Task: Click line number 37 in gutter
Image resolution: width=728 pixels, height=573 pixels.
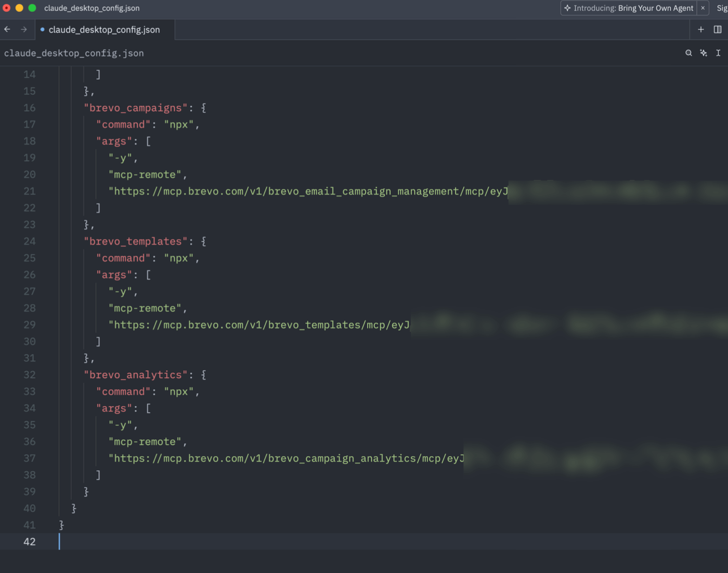Action: 30,459
